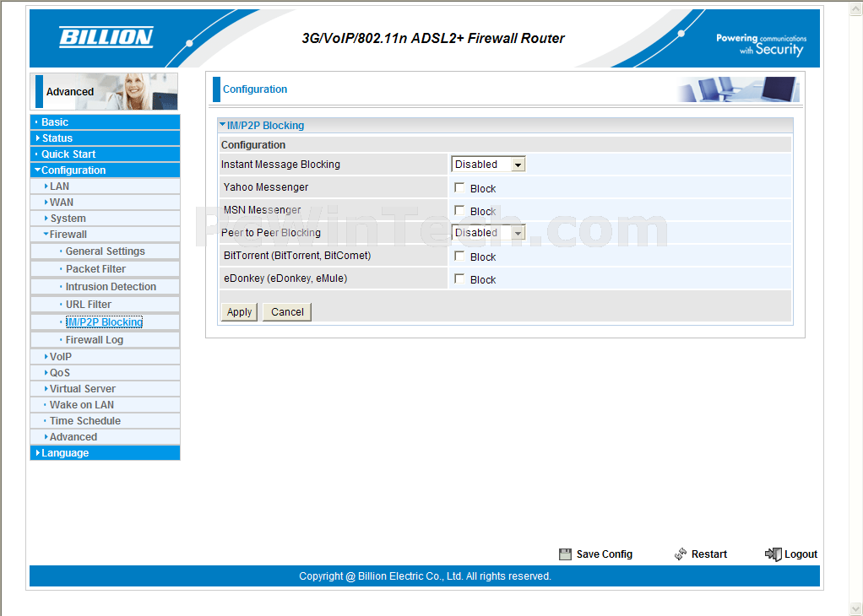This screenshot has width=863, height=616.
Task: Expand the LAN submenu
Action: click(x=105, y=186)
